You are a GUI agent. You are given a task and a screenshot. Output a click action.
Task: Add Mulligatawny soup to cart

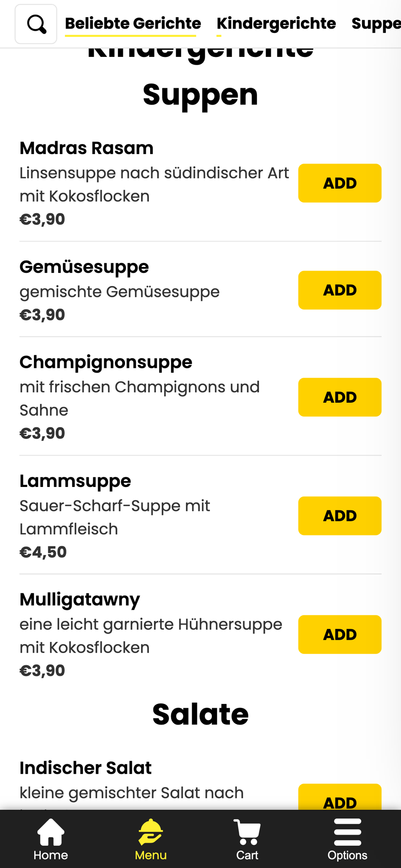[x=340, y=635]
